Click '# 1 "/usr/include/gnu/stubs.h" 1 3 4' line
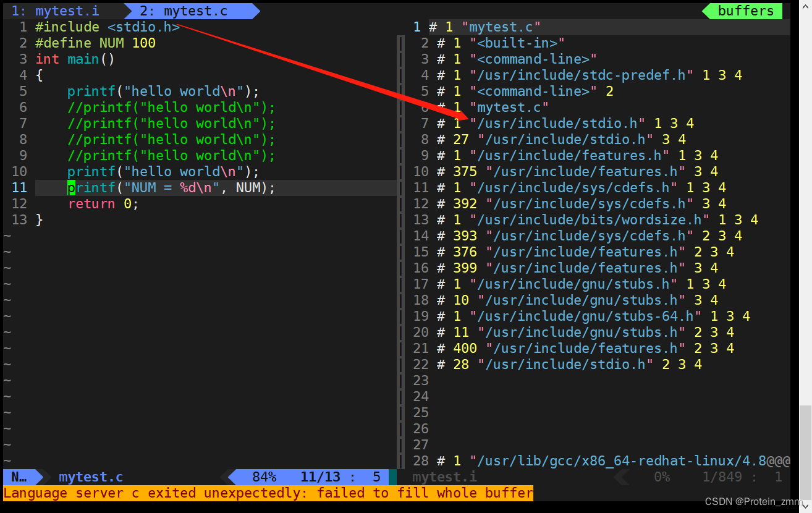 point(582,284)
